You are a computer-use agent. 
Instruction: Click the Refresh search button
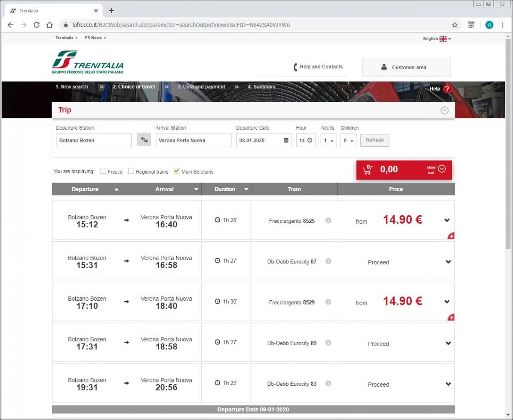coord(375,140)
